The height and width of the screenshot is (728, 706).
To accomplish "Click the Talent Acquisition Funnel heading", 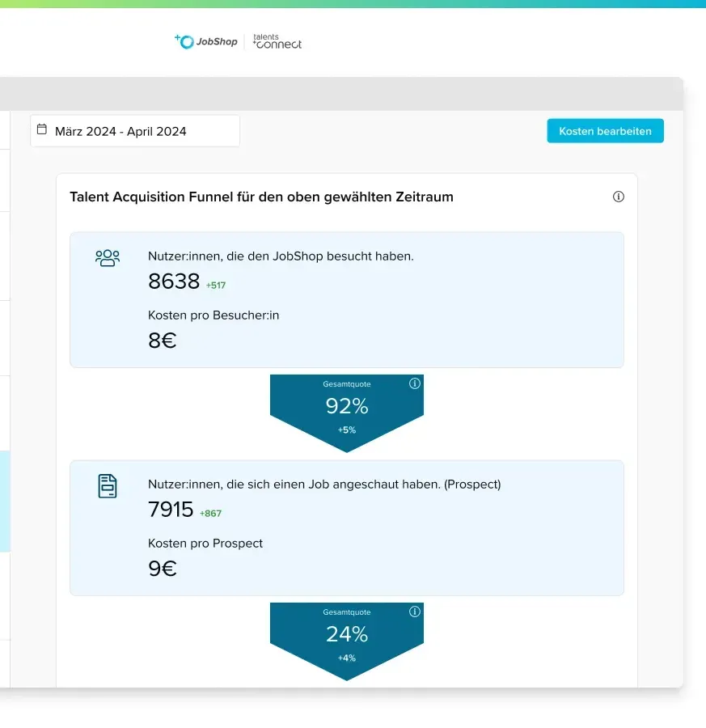I will (261, 197).
